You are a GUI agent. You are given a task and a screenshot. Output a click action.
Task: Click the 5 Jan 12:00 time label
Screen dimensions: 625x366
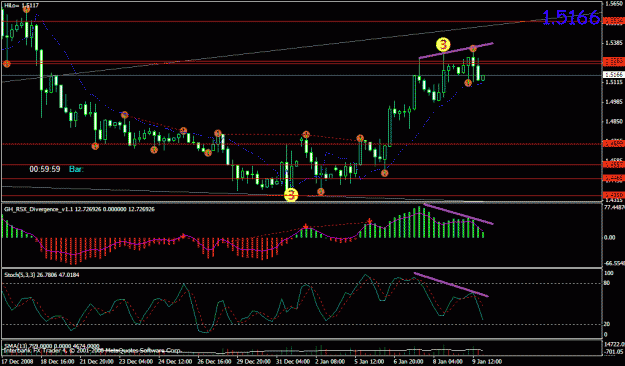[x=369, y=362]
